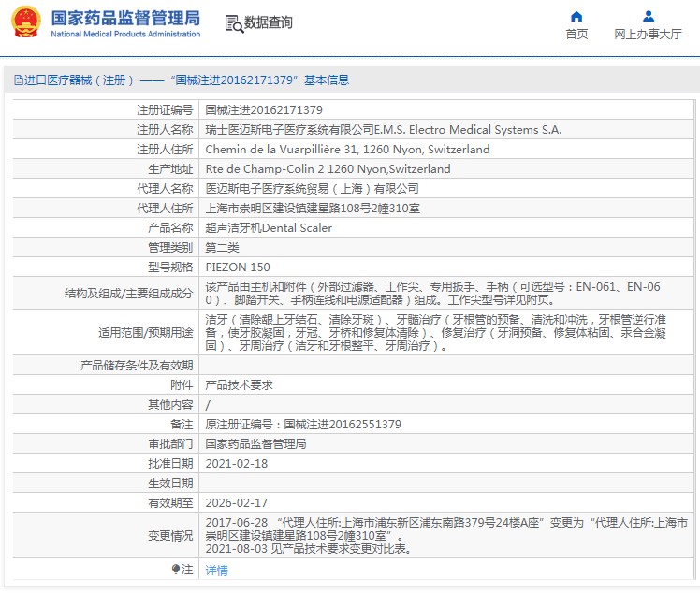Select agent name 医迈斯电子医疗系统贸易（上海）有限公司

312,188
